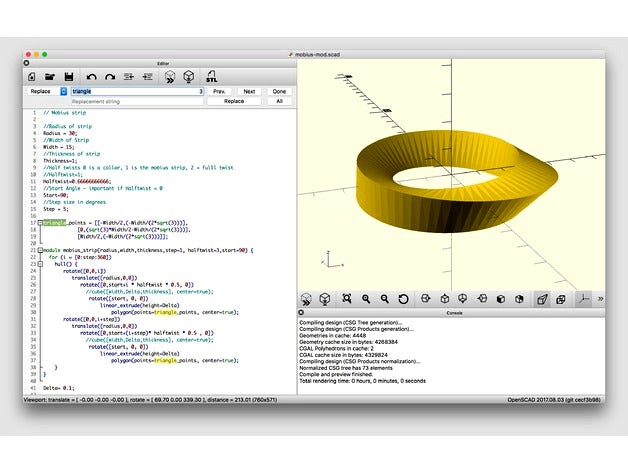Click the Viewport translate/rotate status text
Screen dimensions: 628x472
coord(150,400)
